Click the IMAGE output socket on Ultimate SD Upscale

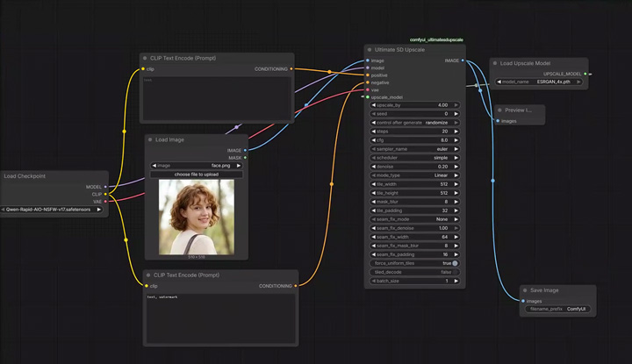tap(463, 61)
